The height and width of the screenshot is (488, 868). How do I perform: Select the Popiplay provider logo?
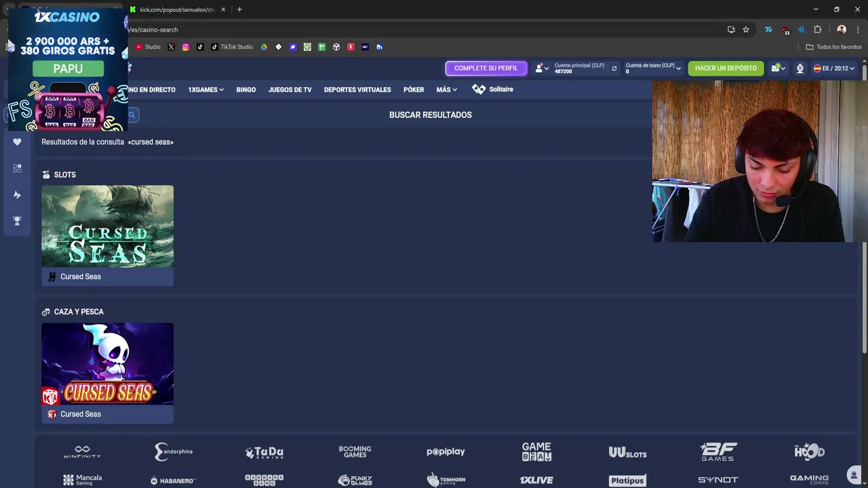point(446,452)
